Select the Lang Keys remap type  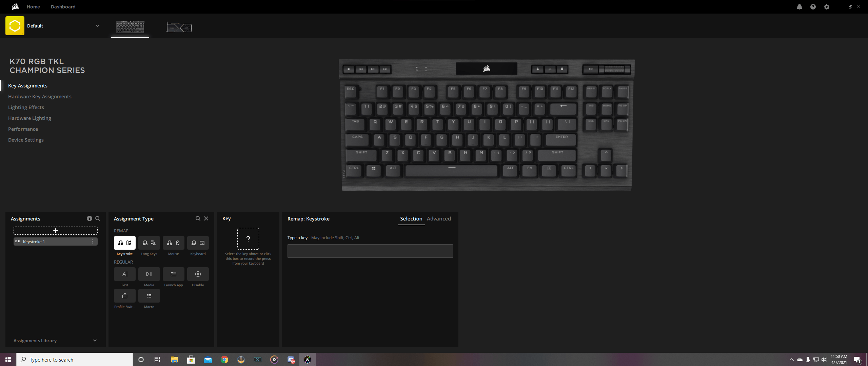tap(149, 243)
